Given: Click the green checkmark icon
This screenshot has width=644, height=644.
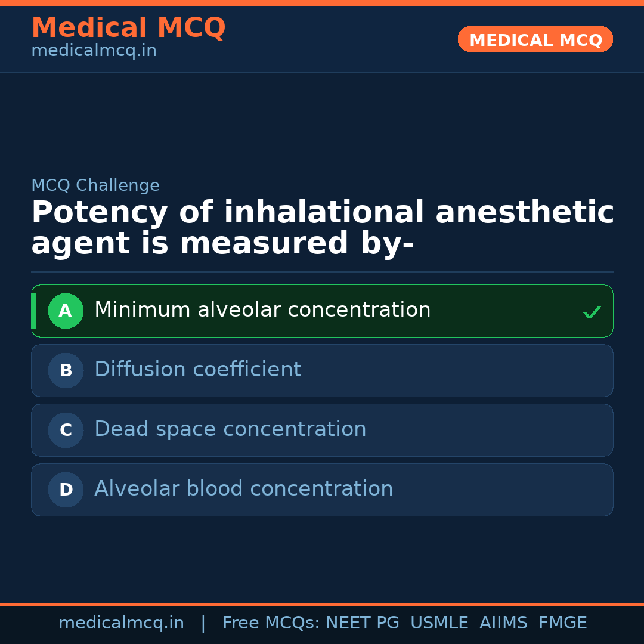Looking at the screenshot, I should tap(592, 312).
